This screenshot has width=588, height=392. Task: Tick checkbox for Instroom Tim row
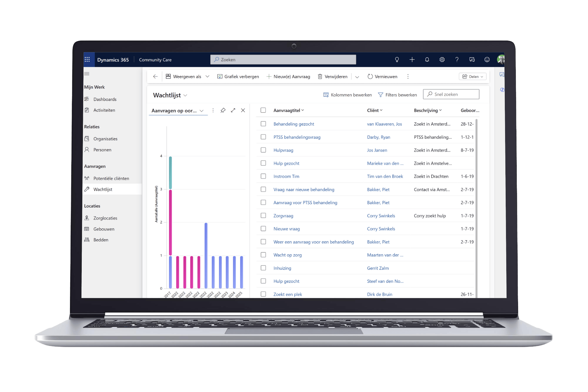pyautogui.click(x=263, y=176)
